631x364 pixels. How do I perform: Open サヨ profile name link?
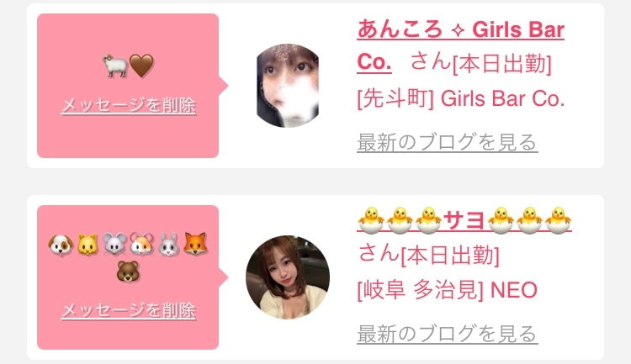pos(464,220)
